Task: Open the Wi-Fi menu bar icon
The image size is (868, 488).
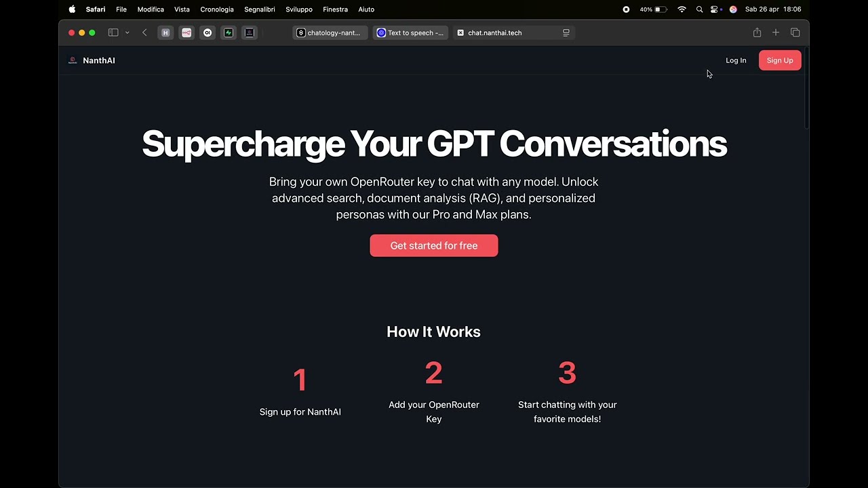Action: pyautogui.click(x=682, y=9)
